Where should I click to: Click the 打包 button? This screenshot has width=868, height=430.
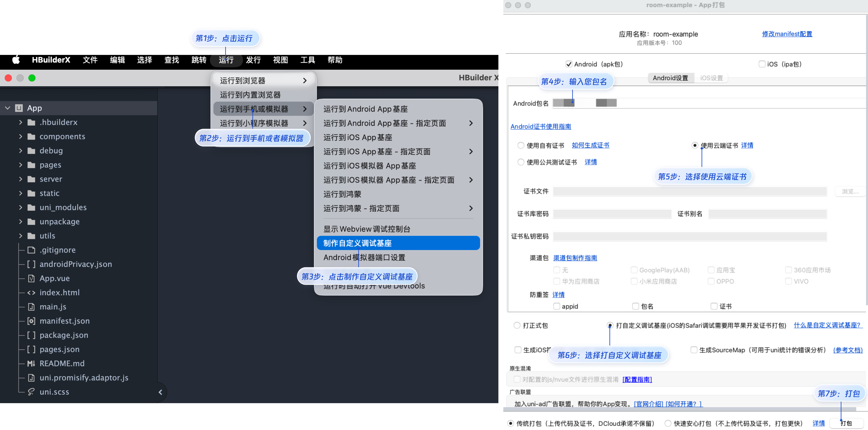pyautogui.click(x=846, y=423)
